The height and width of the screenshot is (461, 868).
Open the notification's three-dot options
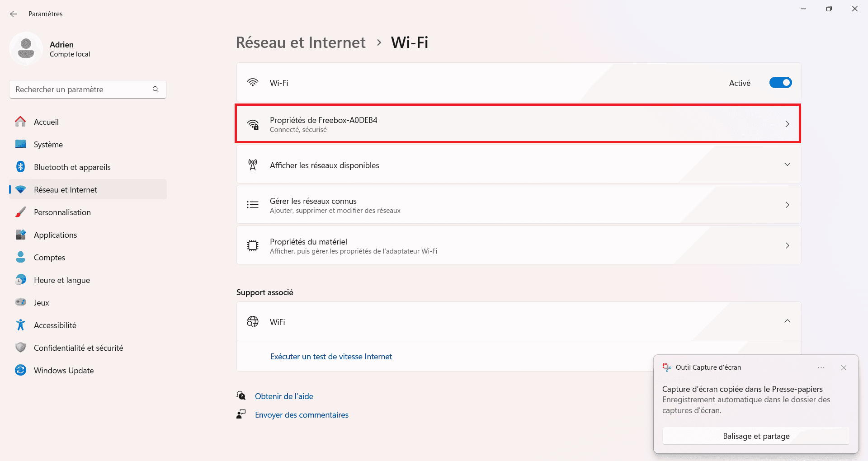coord(821,368)
